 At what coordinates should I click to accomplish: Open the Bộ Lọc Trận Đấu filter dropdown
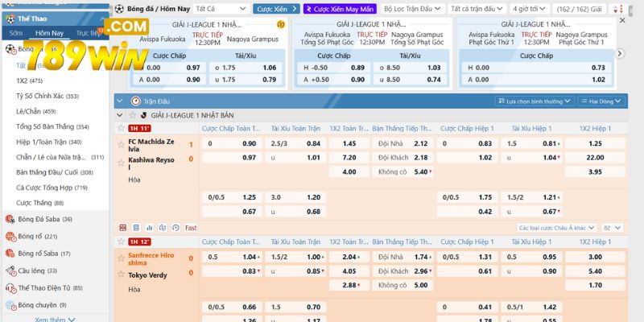click(x=412, y=9)
